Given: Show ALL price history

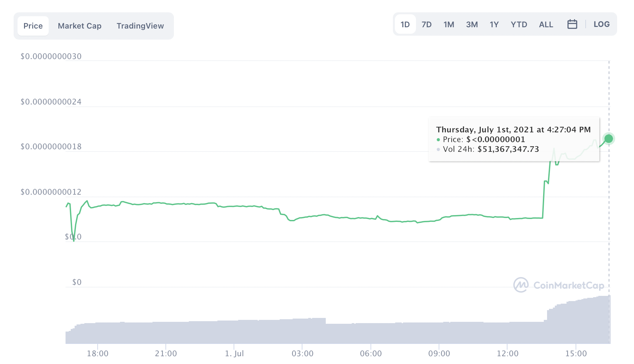Looking at the screenshot, I should tap(546, 24).
